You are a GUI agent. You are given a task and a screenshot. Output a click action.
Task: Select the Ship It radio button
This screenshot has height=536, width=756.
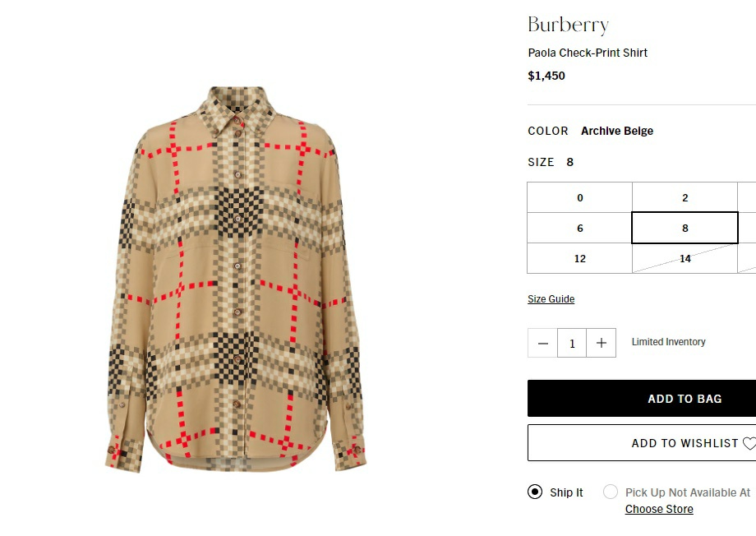pos(535,492)
